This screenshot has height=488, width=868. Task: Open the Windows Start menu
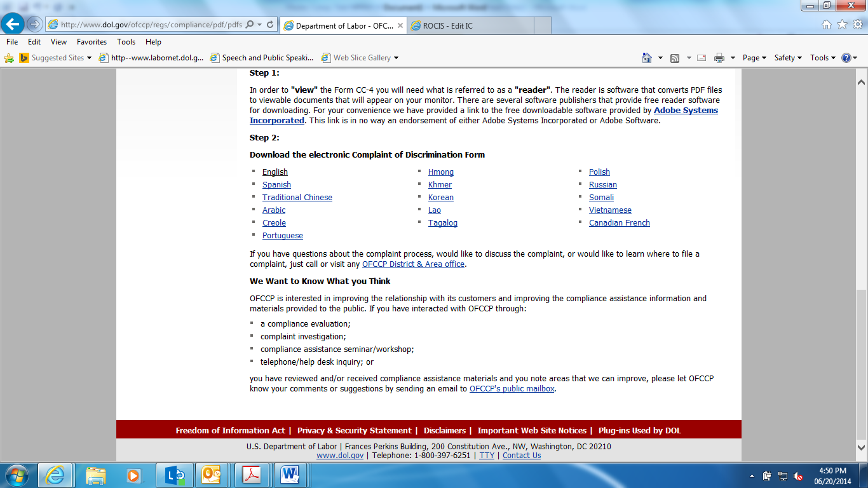[17, 475]
